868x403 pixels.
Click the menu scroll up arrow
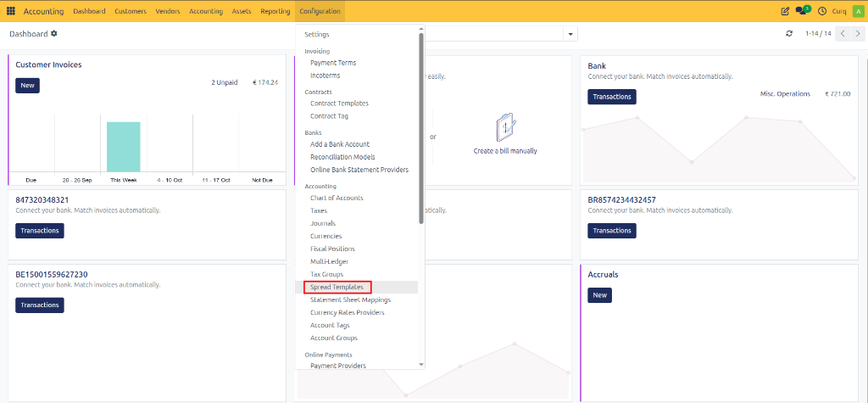click(x=420, y=29)
